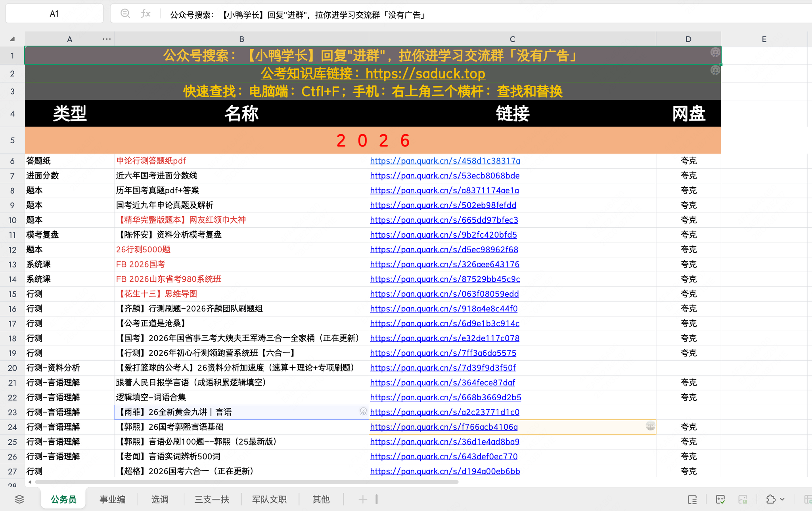Click the 2026 orange banner cell
This screenshot has height=511, width=812.
[373, 140]
